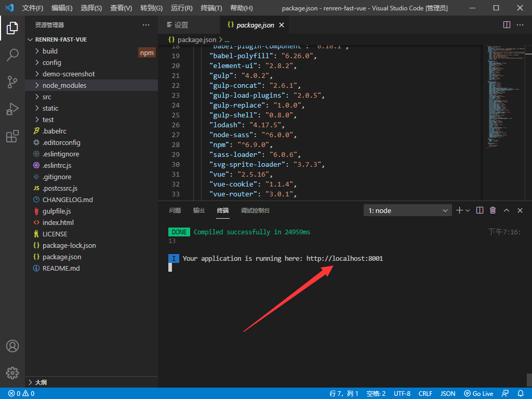Image resolution: width=532 pixels, height=399 pixels.
Task: Open the 运行(R) menu
Action: pos(181,8)
